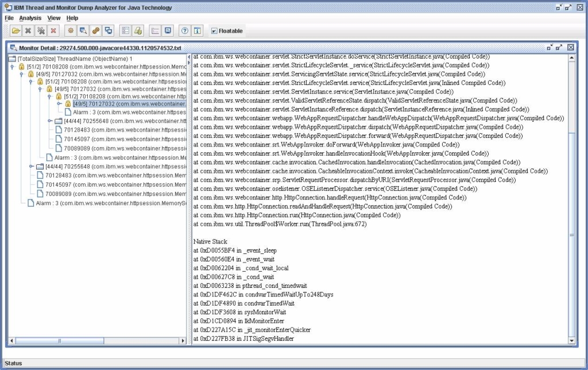Open the Help menu
Screen dimensions: 588x370
72,18
